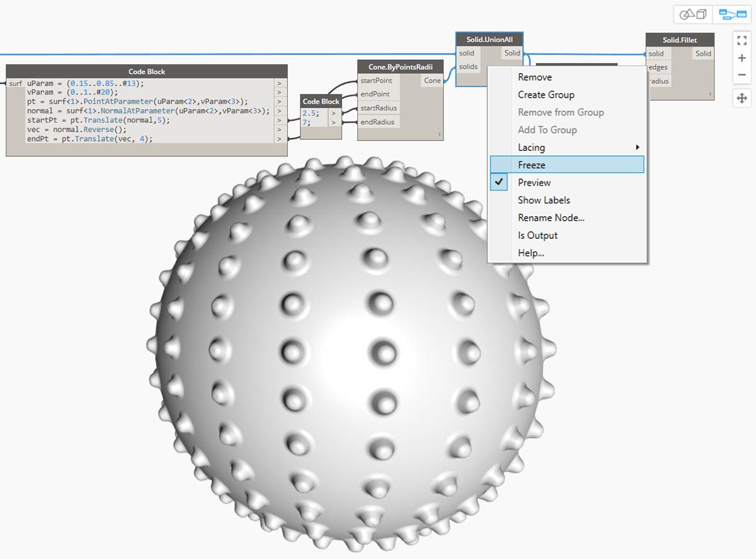Activate the pan mode icon
Viewport: 756px width, 559px height.
pyautogui.click(x=742, y=98)
